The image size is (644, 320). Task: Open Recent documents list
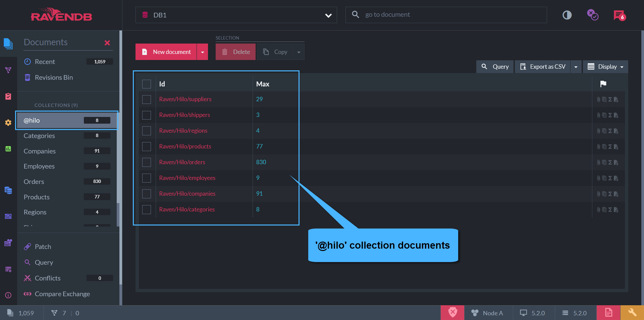(x=68, y=62)
